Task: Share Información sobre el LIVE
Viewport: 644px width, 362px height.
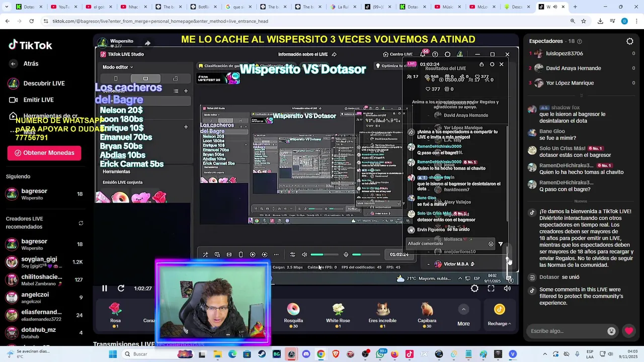Action: pos(334,54)
